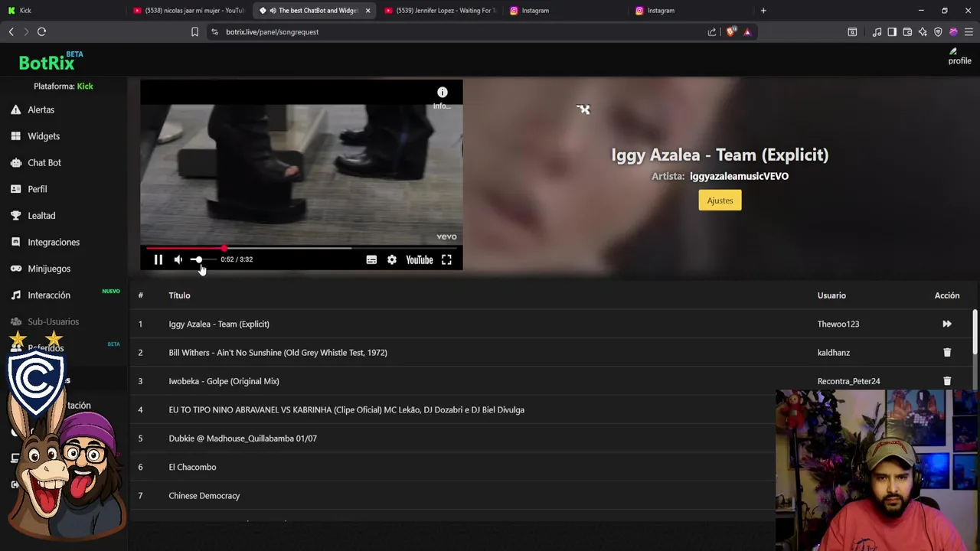Open the Brave Shields lion icon
This screenshot has width=980, height=551.
[730, 32]
